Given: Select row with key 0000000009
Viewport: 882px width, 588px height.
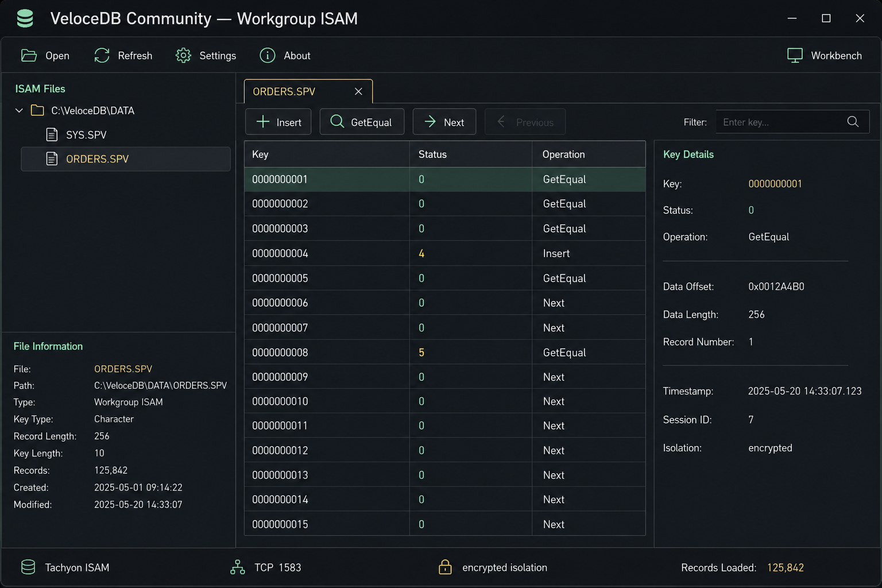Looking at the screenshot, I should 445,377.
